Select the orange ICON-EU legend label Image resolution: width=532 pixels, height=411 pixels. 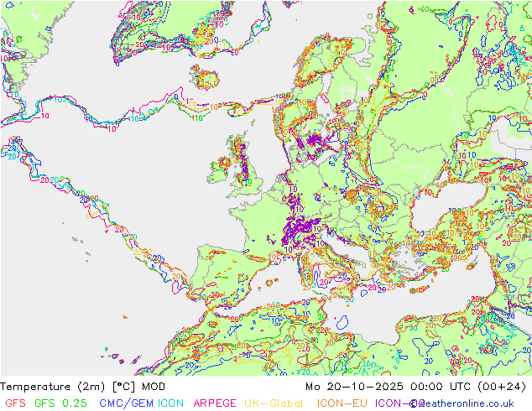click(x=342, y=403)
